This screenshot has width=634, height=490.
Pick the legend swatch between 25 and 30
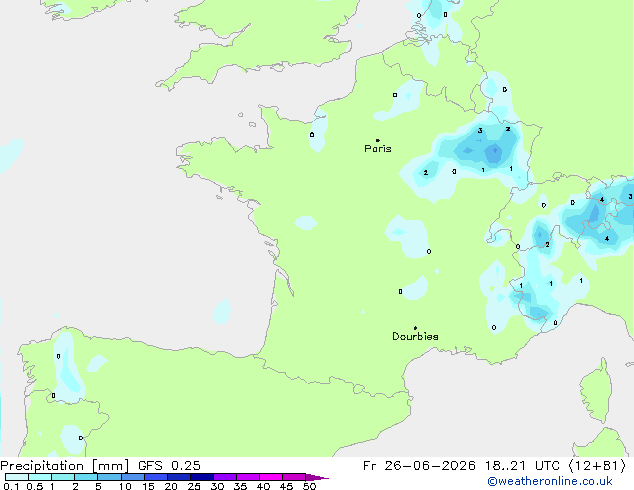coord(202,477)
